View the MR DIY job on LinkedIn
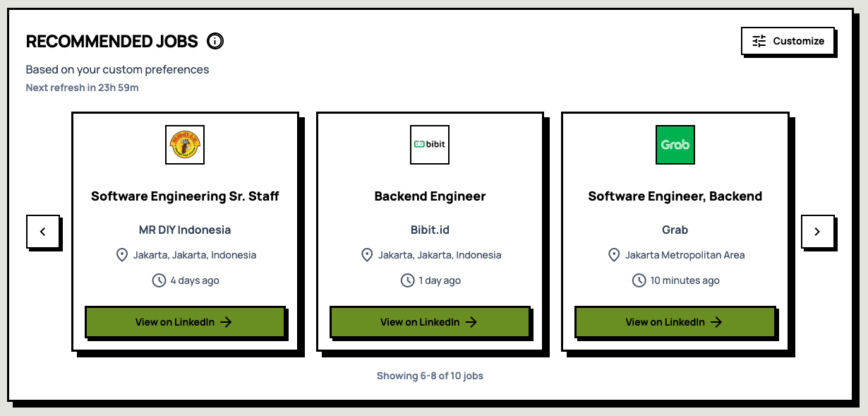The image size is (868, 416). click(x=184, y=321)
